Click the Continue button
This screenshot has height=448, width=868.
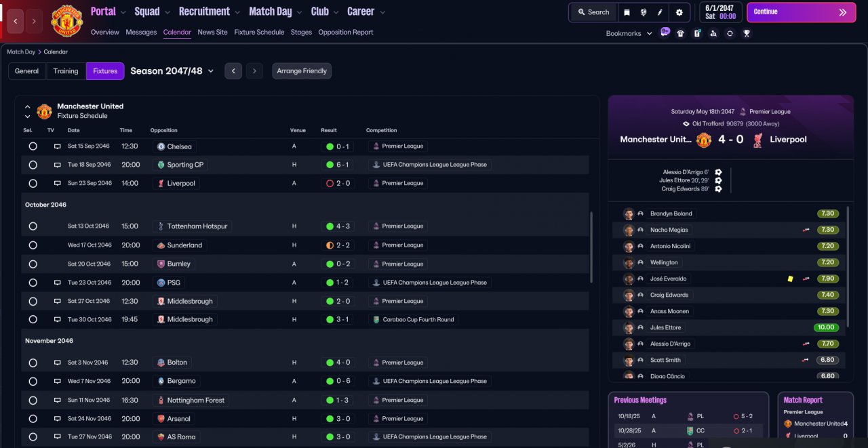[801, 12]
